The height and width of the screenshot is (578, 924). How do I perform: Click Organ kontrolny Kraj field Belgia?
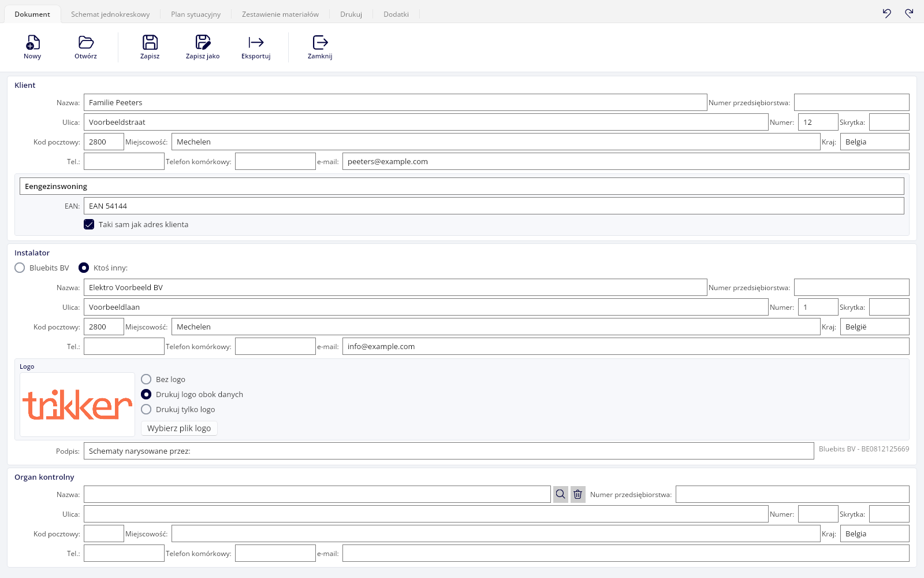(875, 533)
